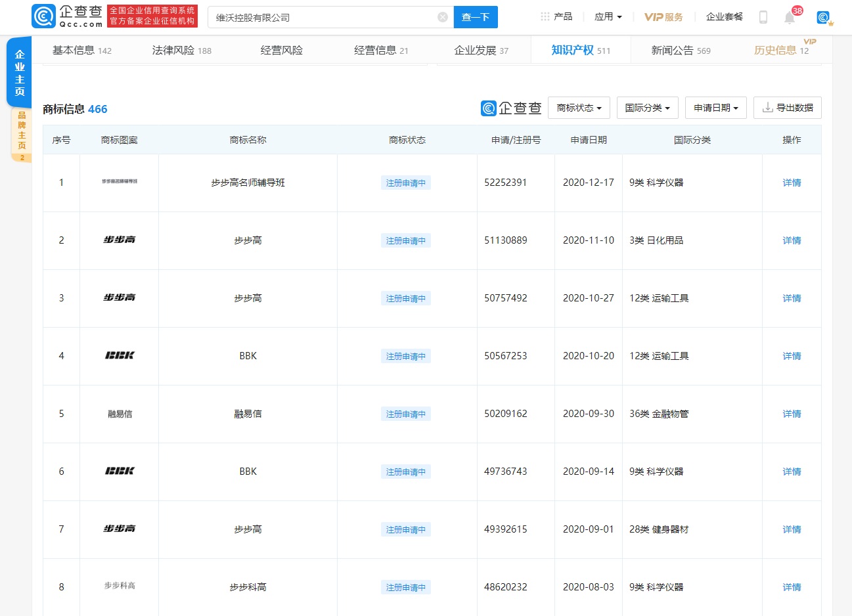Open the 商标状态 filter dropdown
The height and width of the screenshot is (616, 852).
coord(579,107)
